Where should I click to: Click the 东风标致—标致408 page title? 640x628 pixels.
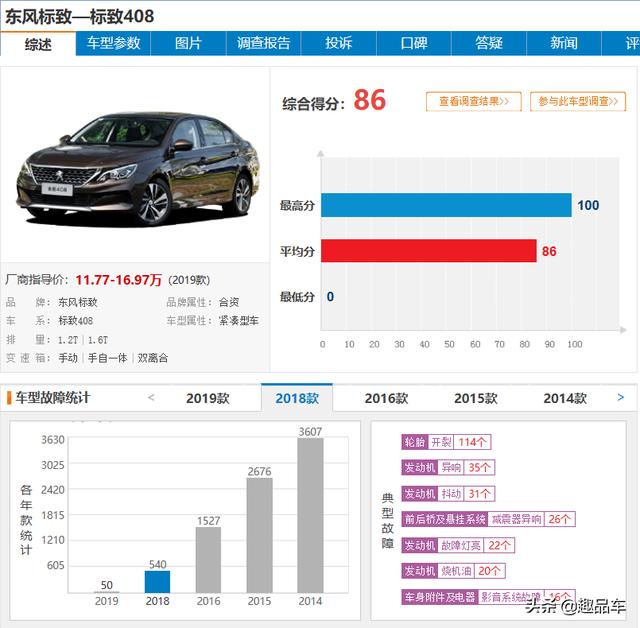(x=79, y=16)
